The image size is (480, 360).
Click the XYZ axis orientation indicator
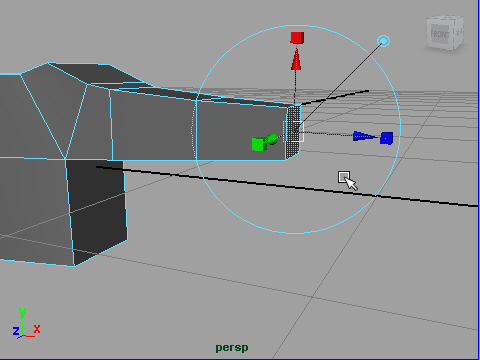26,324
